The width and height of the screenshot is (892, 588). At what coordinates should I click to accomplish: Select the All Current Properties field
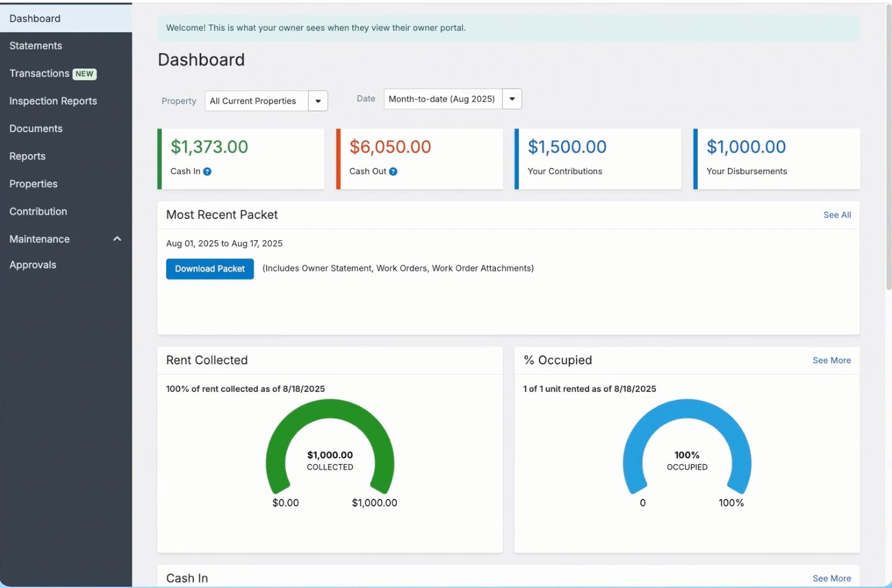click(257, 101)
